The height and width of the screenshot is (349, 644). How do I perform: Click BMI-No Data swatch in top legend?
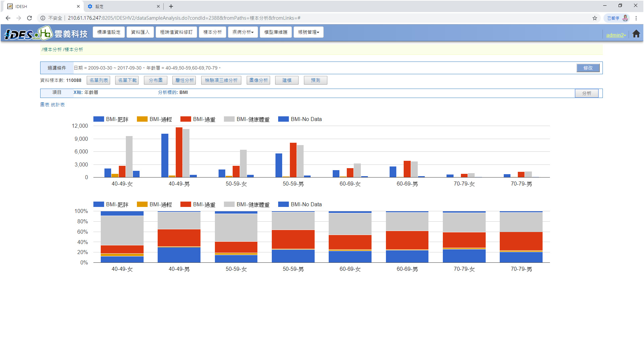point(284,119)
